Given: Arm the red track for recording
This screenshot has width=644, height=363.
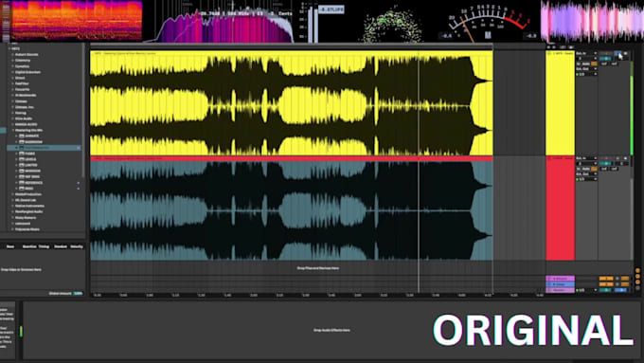Looking at the screenshot, I should click(x=625, y=158).
